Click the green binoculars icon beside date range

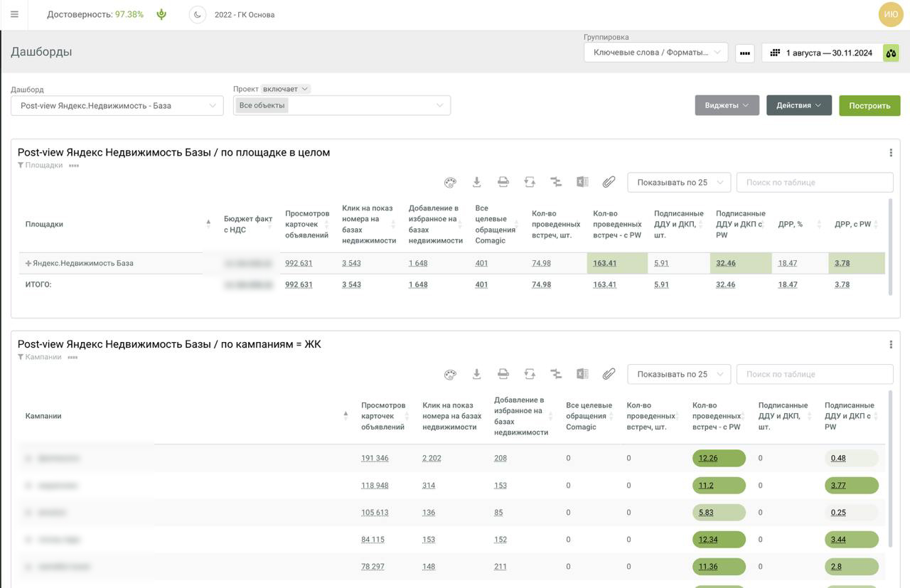click(891, 53)
